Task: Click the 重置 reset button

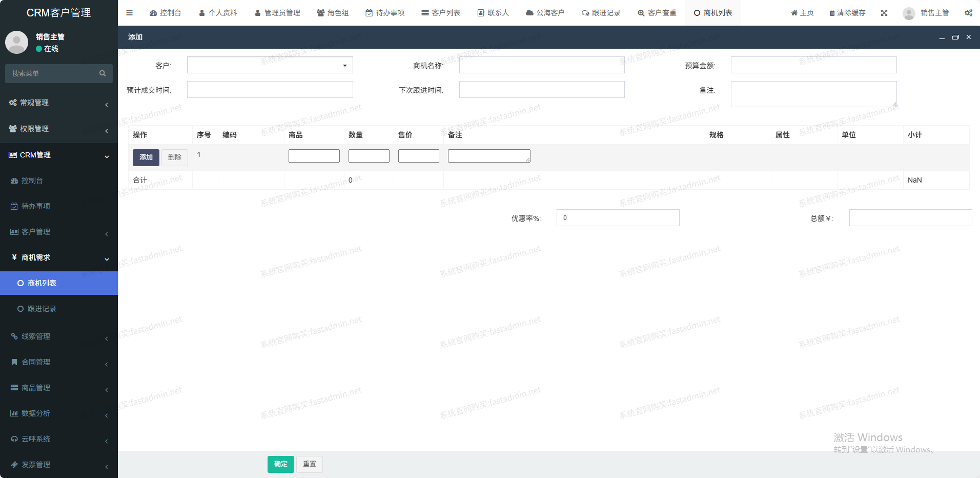Action: click(310, 464)
